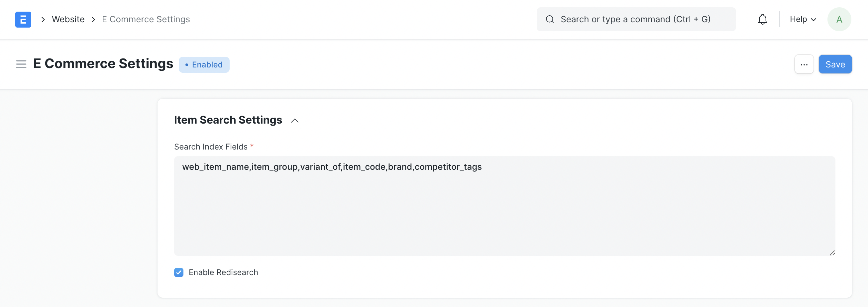Click the Enabled status indicator badge

[x=204, y=65]
